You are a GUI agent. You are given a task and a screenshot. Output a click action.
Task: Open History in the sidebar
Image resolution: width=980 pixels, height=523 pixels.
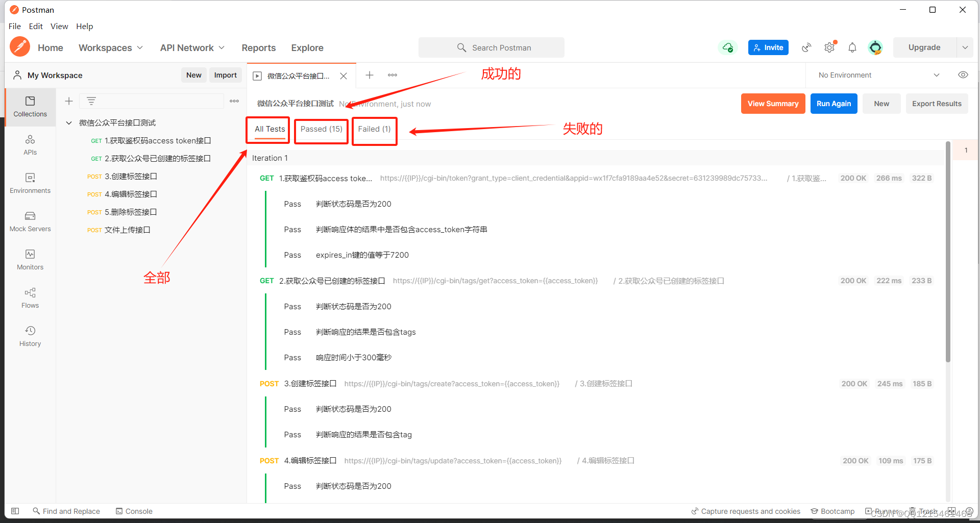click(30, 336)
